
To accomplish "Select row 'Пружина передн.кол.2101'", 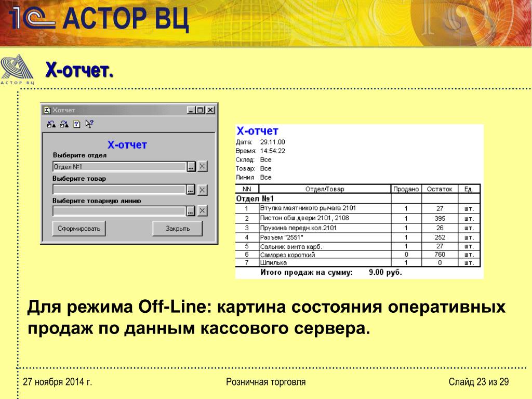I will point(357,228).
